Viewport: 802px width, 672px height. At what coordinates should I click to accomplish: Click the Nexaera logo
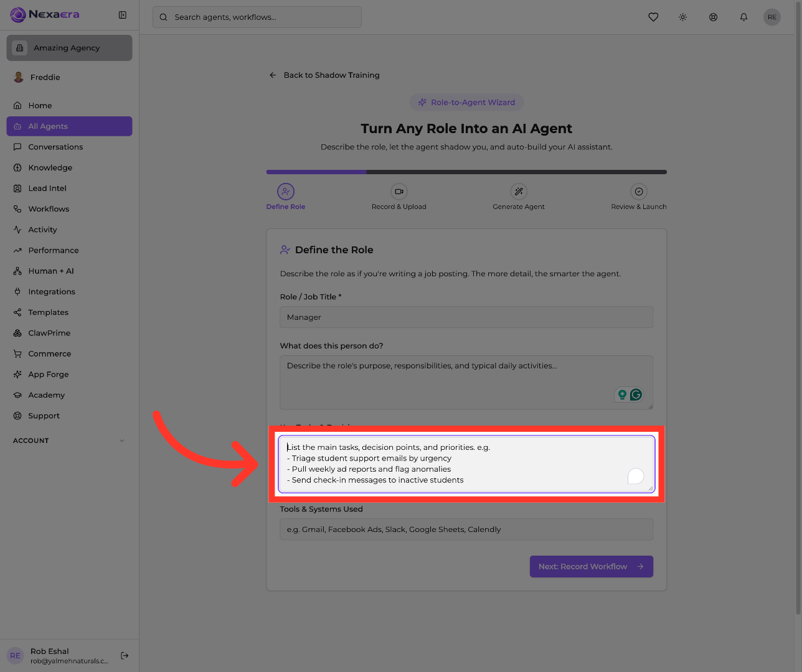coord(45,14)
